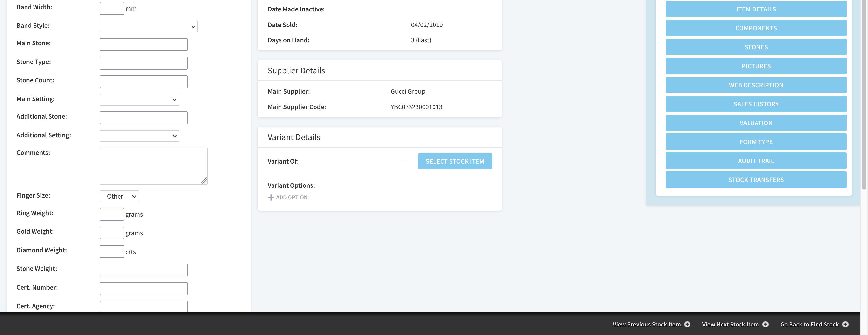Click the ITEM DETAILS panel icon
This screenshot has width=868, height=335.
coord(756,9)
